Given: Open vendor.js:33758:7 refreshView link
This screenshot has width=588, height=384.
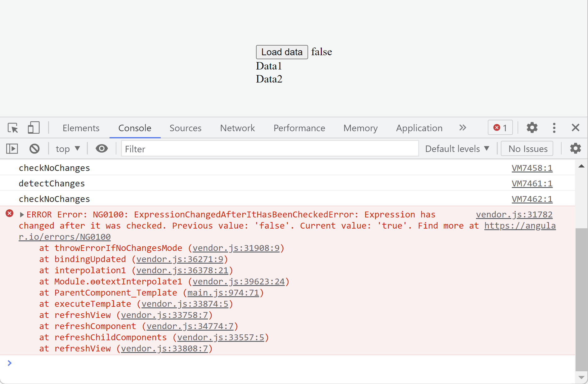Looking at the screenshot, I should tap(164, 315).
